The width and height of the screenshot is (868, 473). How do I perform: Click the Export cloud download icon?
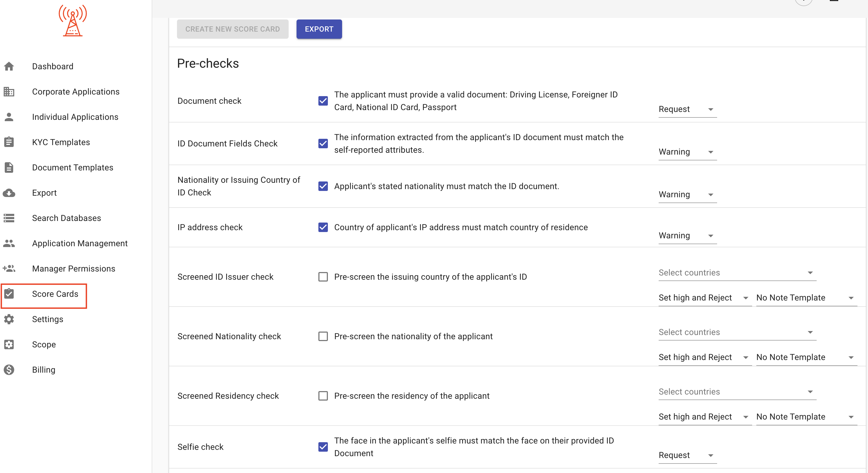[9, 193]
